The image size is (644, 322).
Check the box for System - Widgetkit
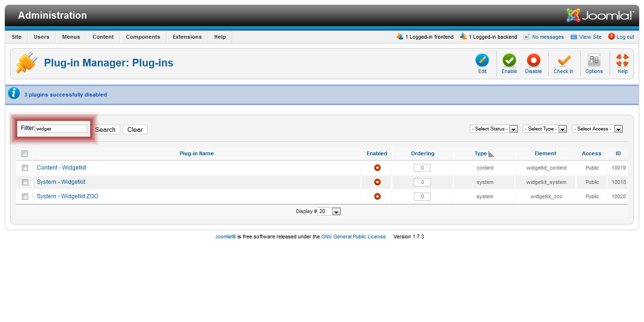(x=25, y=182)
